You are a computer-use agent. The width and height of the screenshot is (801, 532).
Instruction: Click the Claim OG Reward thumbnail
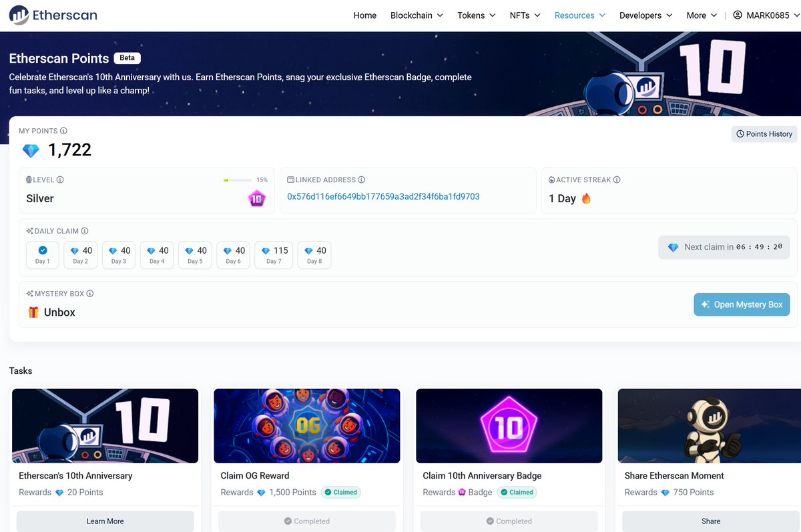click(307, 426)
